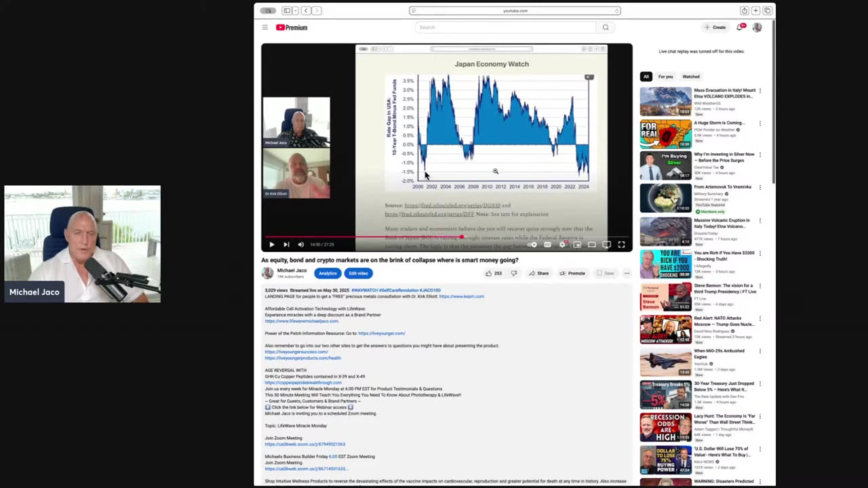Open a new Safari tab

[x=755, y=11]
